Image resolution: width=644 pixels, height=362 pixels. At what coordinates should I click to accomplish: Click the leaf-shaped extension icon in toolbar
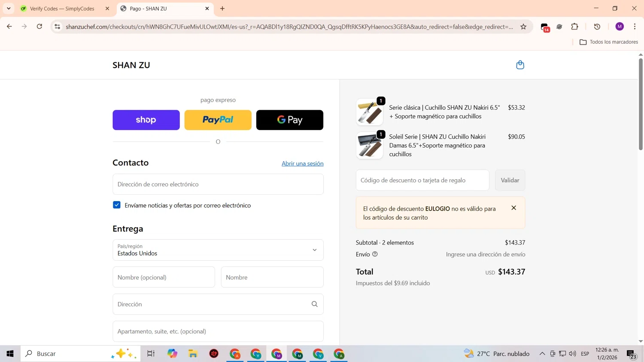click(559, 27)
